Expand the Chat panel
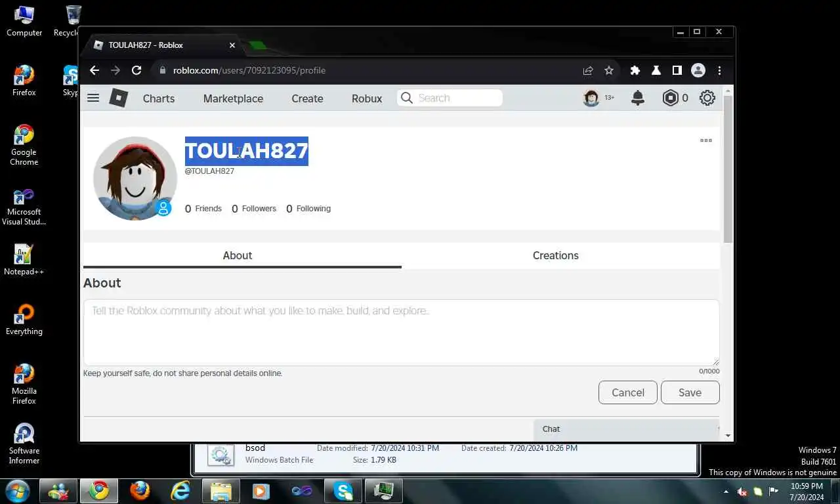Viewport: 840px width, 504px height. click(x=626, y=429)
